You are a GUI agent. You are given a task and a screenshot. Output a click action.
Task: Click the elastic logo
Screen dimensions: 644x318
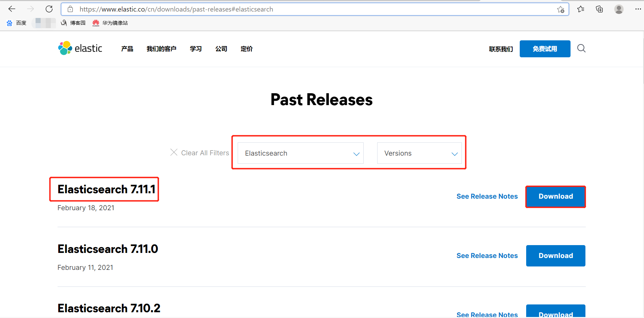pos(80,48)
